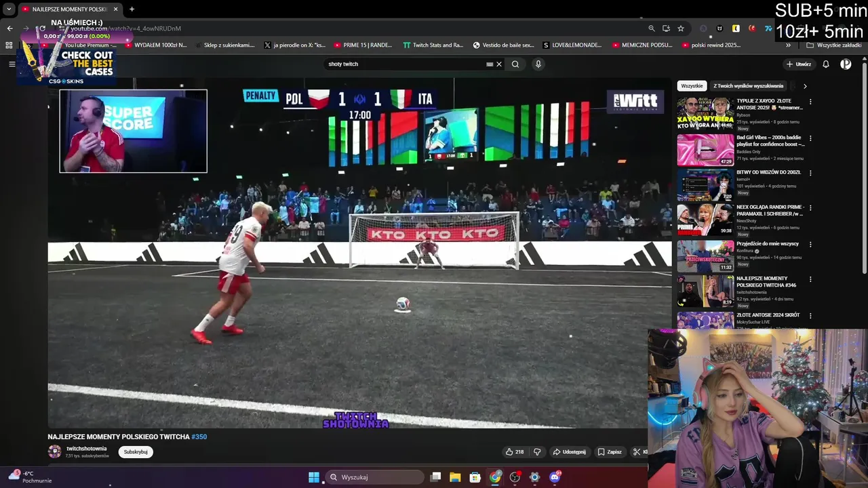
Task: Open TYPUJE Z XAYOO ZŁOTE ANTOSIE thumbnail
Action: tap(705, 114)
